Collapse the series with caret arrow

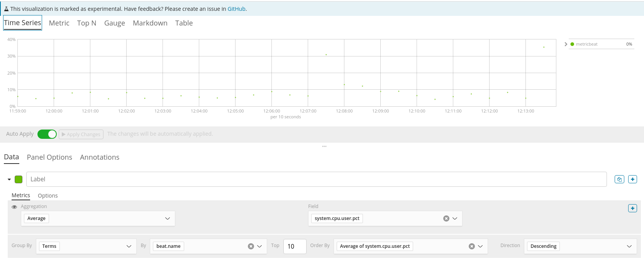click(9, 179)
